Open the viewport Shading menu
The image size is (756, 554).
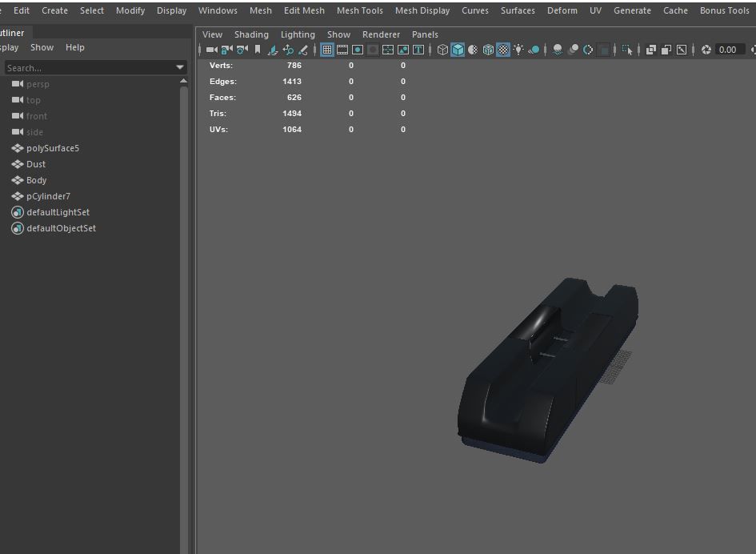click(x=251, y=34)
